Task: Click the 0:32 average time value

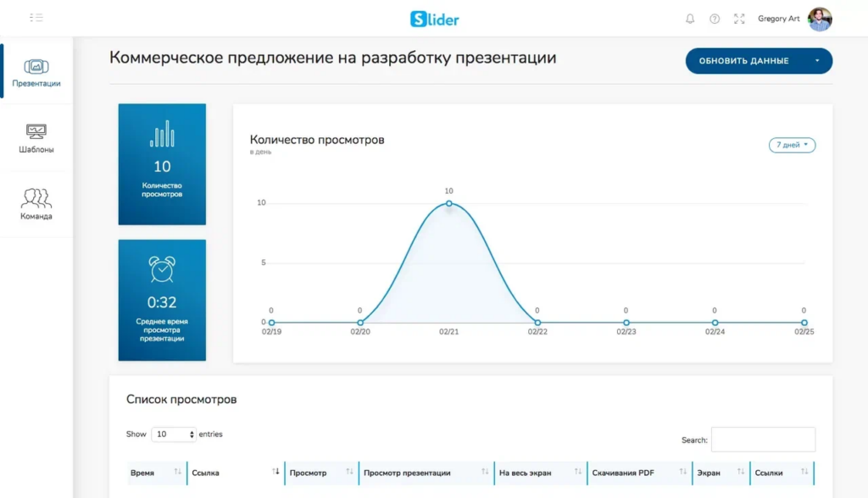Action: (x=162, y=302)
